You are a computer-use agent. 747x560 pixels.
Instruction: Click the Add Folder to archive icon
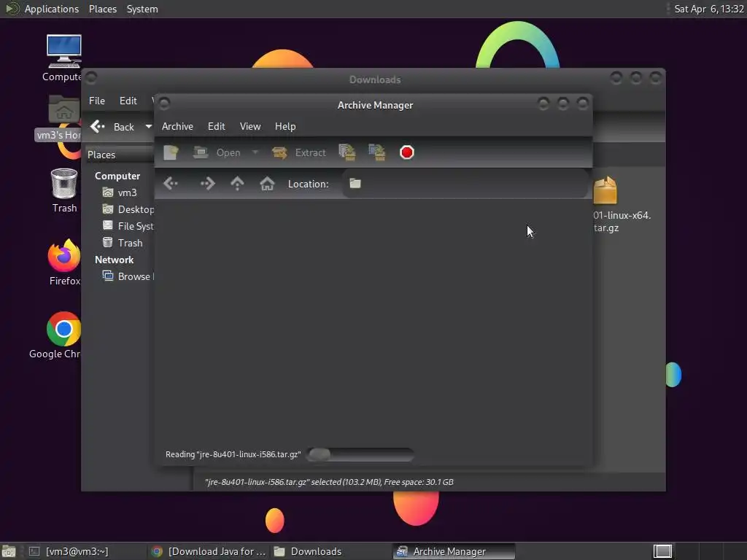coord(377,152)
